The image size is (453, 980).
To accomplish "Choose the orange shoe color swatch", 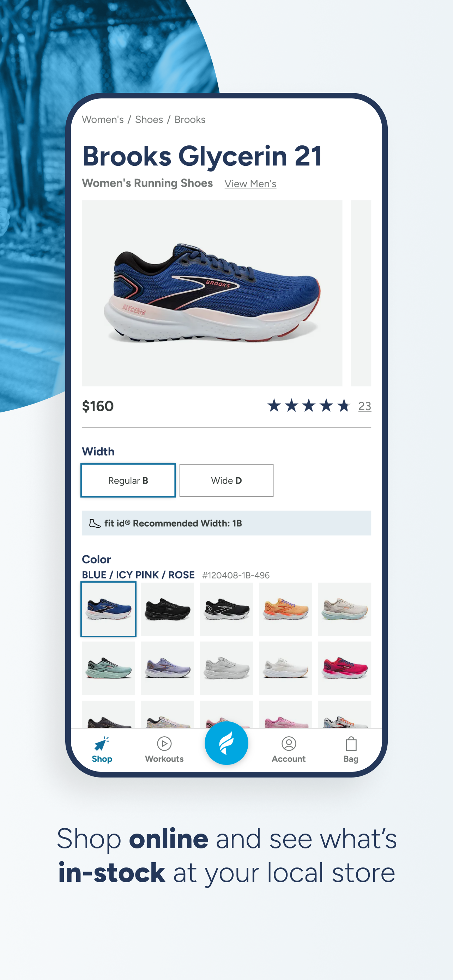I will pos(285,609).
